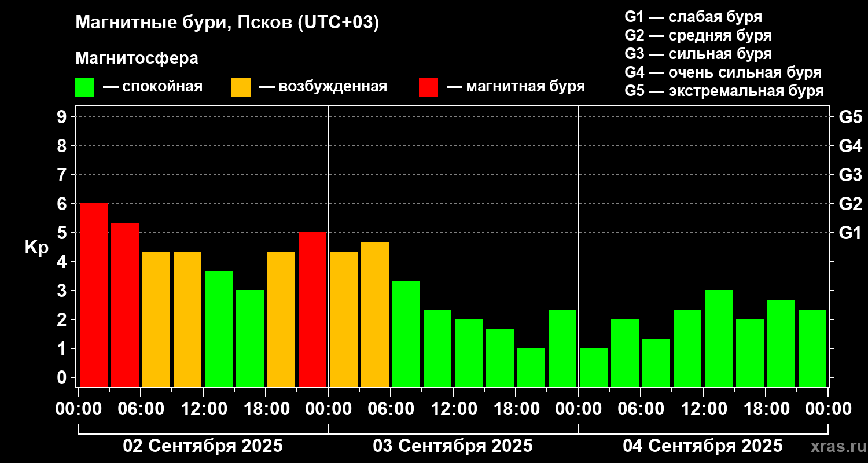Click the orange возбужденная legend swatch
The height and width of the screenshot is (463, 868).
(241, 87)
